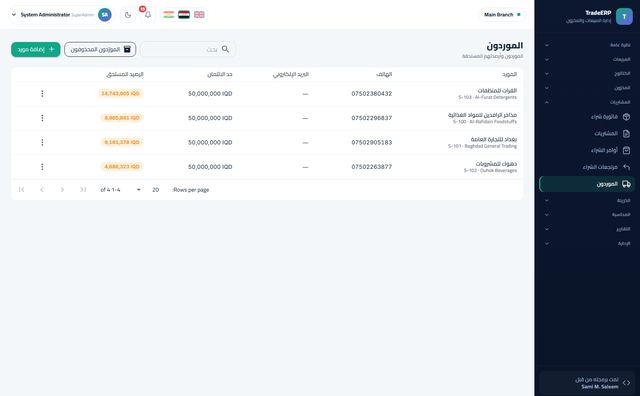
Task: Open archived suppliers (الموردون المحذوفون) button
Action: coord(100,49)
